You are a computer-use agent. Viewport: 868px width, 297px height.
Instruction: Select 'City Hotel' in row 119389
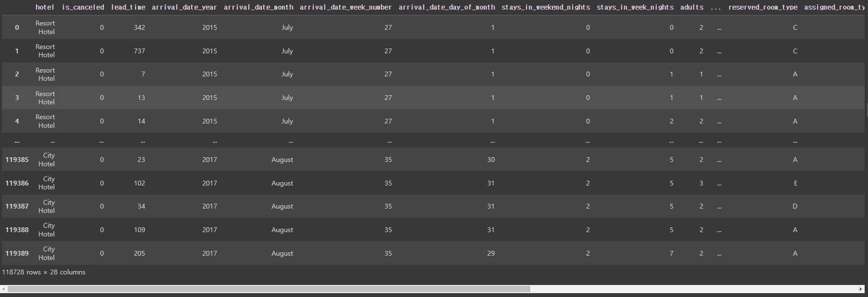[x=47, y=253]
